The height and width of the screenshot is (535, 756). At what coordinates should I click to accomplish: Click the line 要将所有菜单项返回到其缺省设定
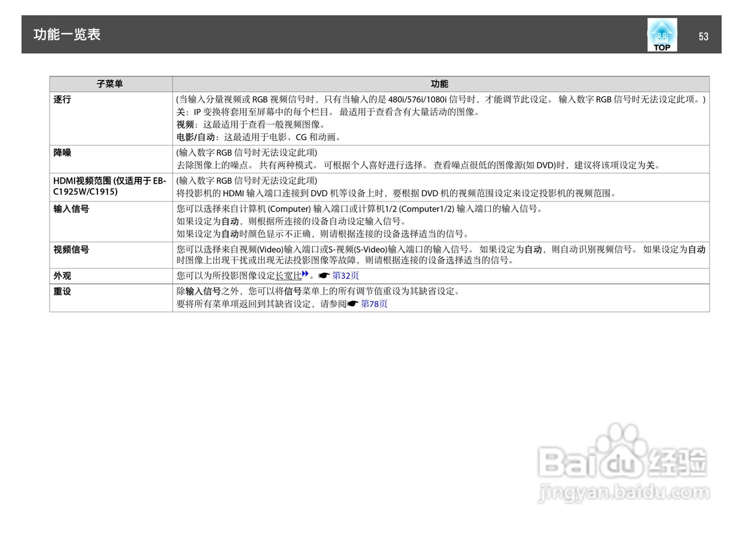click(282, 304)
